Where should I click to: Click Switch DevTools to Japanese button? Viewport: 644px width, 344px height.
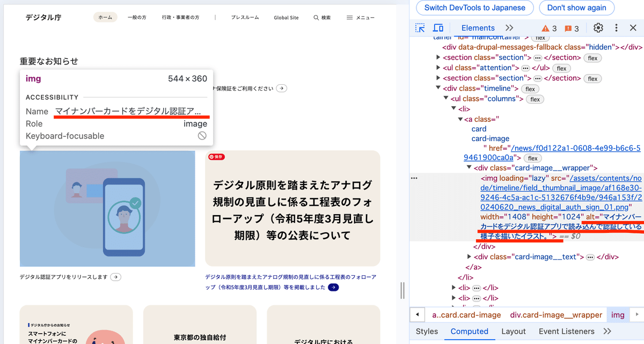474,8
